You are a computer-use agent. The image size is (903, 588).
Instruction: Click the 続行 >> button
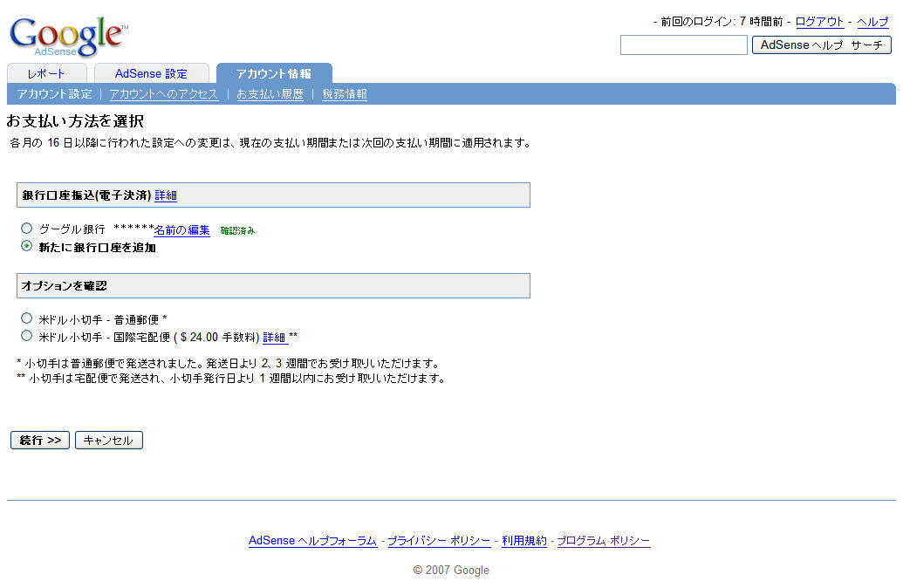(x=40, y=440)
